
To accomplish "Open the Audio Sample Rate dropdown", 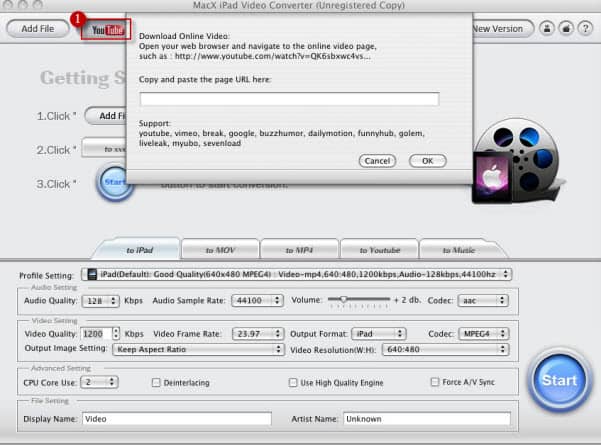I will coord(257,300).
